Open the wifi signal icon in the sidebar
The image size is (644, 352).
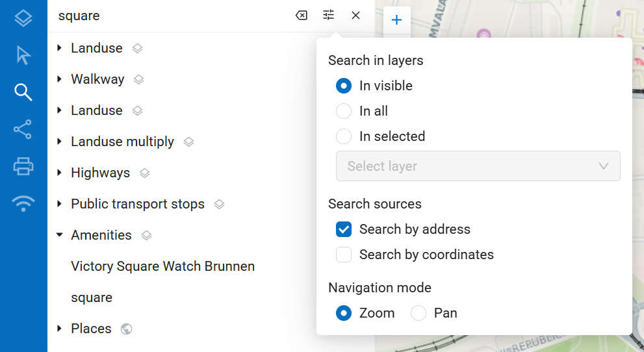click(x=23, y=203)
